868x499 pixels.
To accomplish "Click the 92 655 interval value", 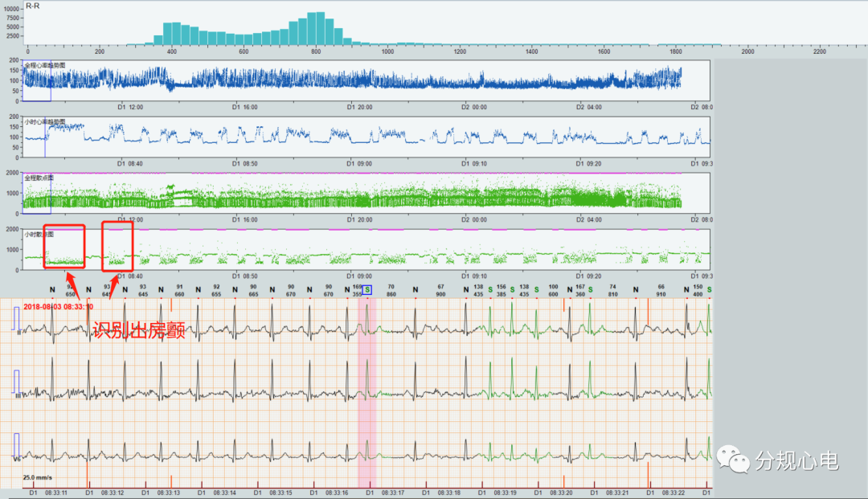I will 216,290.
